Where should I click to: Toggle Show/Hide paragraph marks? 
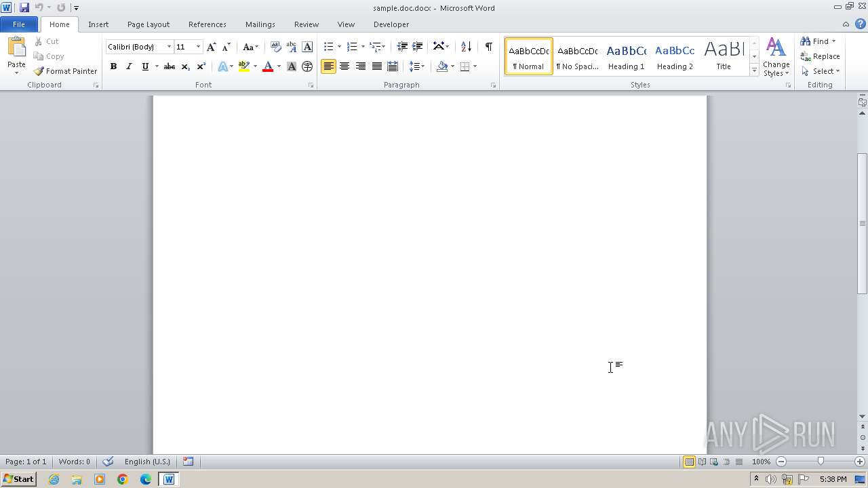[488, 47]
